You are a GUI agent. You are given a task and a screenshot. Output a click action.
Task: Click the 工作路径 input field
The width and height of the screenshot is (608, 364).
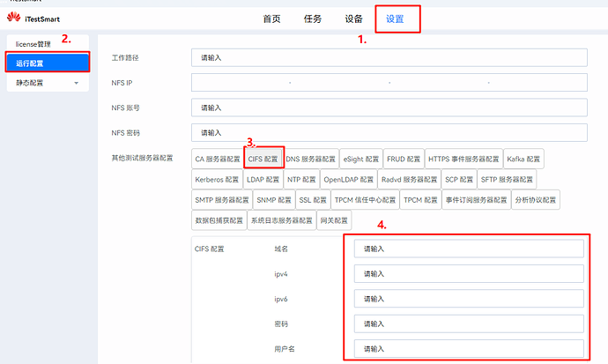(x=389, y=57)
